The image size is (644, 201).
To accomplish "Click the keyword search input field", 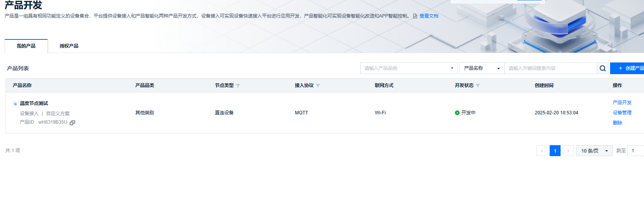I will click(x=550, y=68).
